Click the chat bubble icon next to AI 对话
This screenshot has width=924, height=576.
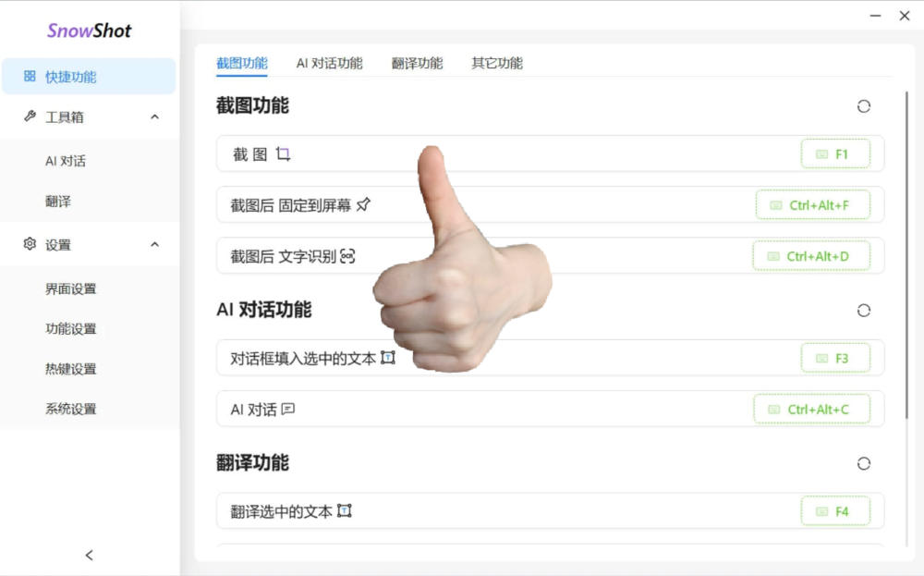(287, 409)
